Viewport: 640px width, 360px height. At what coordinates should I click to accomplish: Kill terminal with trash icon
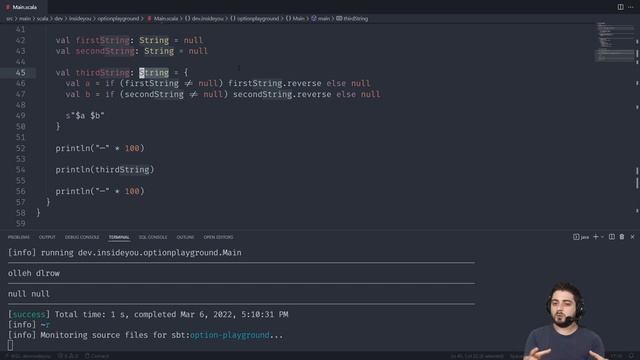(x=622, y=237)
